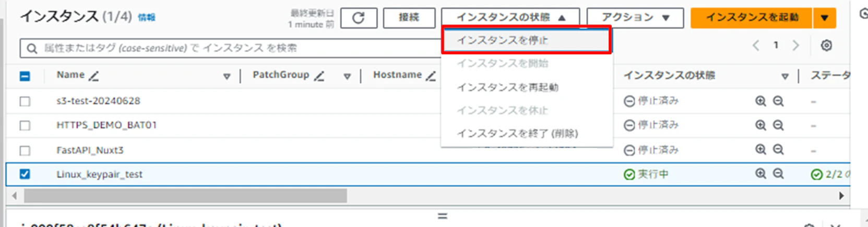Click 実行中 status of Linux_keypair_test

[x=646, y=174]
